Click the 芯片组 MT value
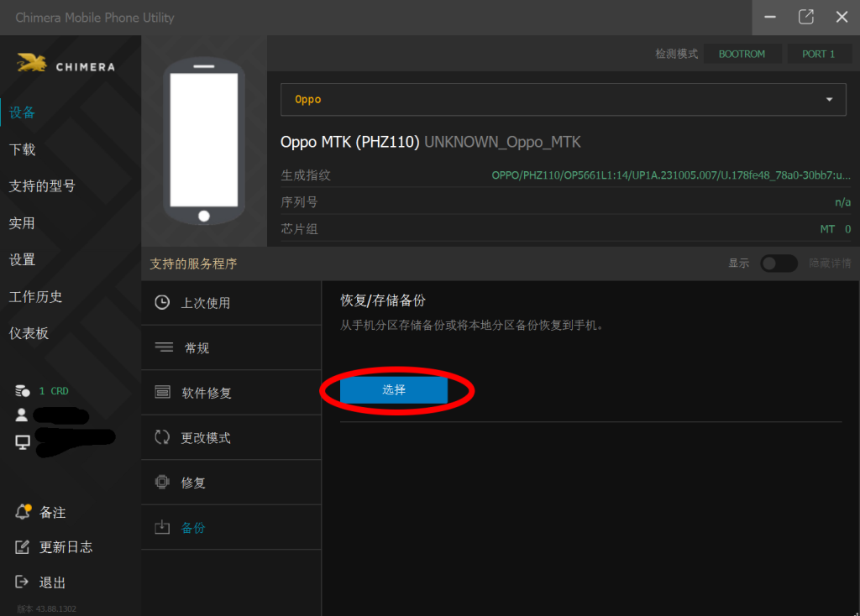860x616 pixels. pyautogui.click(x=836, y=229)
